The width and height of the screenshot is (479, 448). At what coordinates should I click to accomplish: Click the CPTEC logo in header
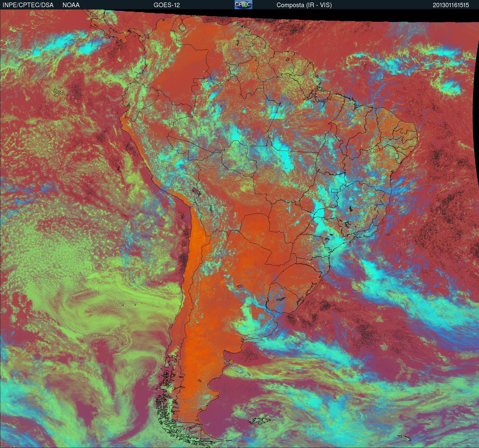(x=243, y=5)
